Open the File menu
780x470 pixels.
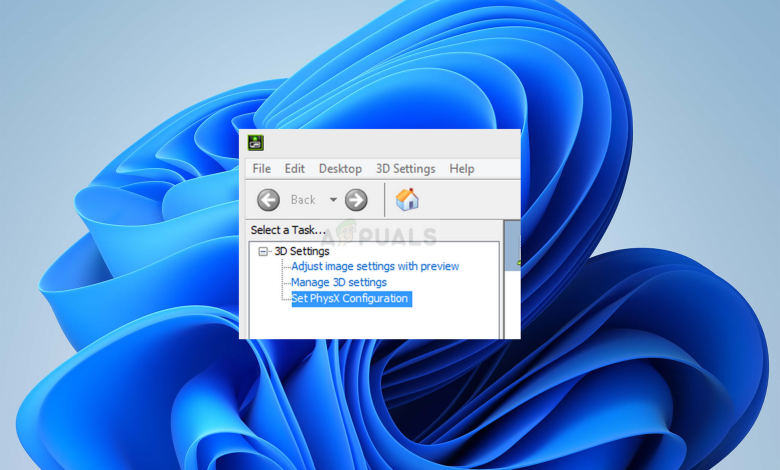coord(262,169)
